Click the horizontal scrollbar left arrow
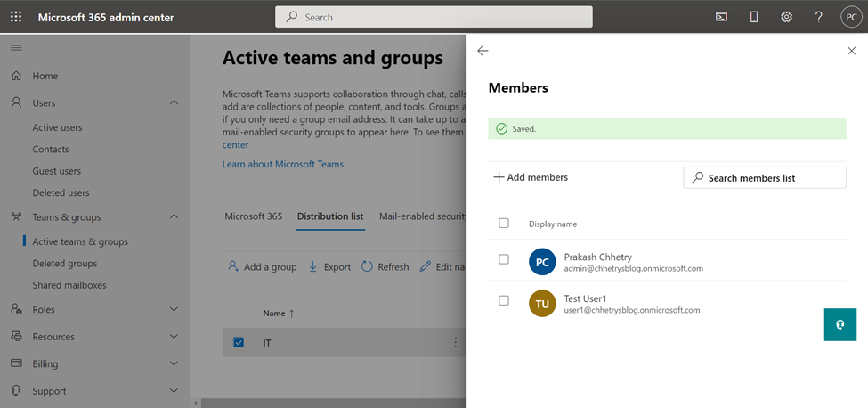Screen dimensions: 868x408 click(194, 403)
